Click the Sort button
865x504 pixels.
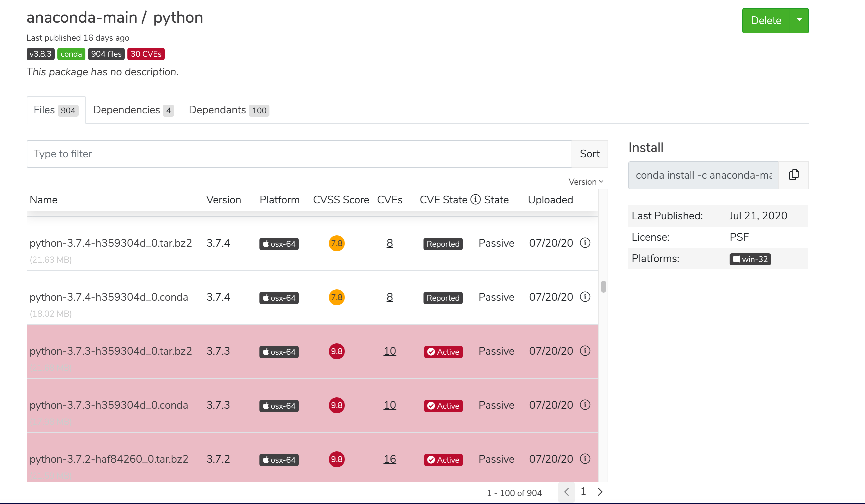pos(590,154)
